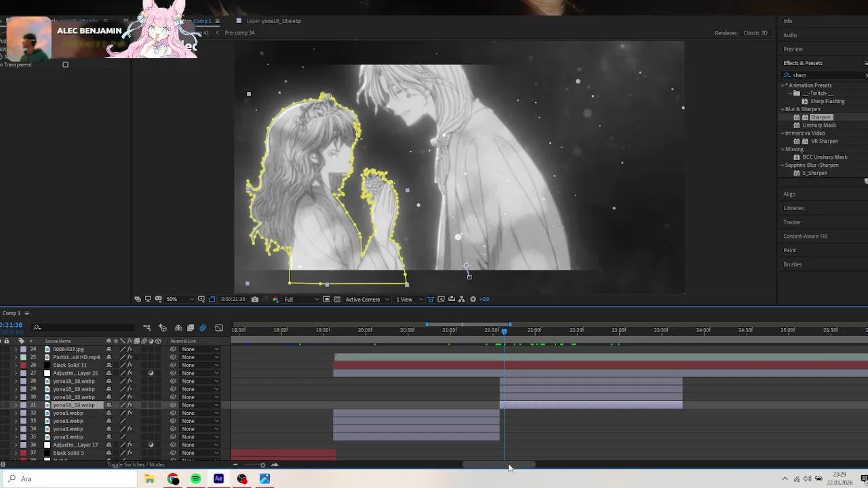Screen dimensions: 868x488
Task: Click the reset exposure icon in viewer
Action: [x=473, y=299]
